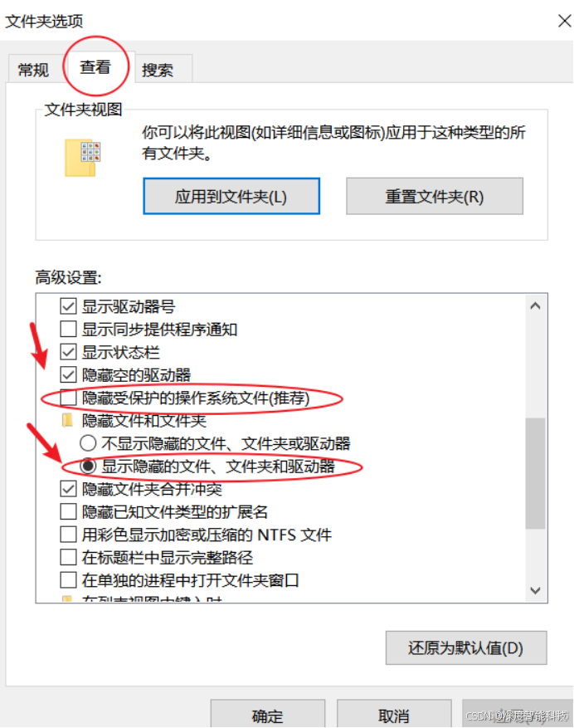The height and width of the screenshot is (728, 574).
Task: Switch to the 常规 tab
Action: pos(33,70)
